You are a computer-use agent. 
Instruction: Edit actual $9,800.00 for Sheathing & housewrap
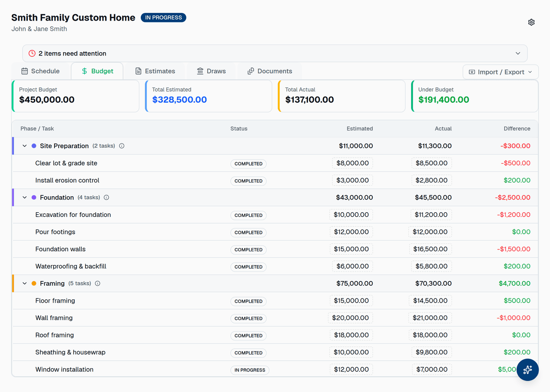click(x=431, y=352)
